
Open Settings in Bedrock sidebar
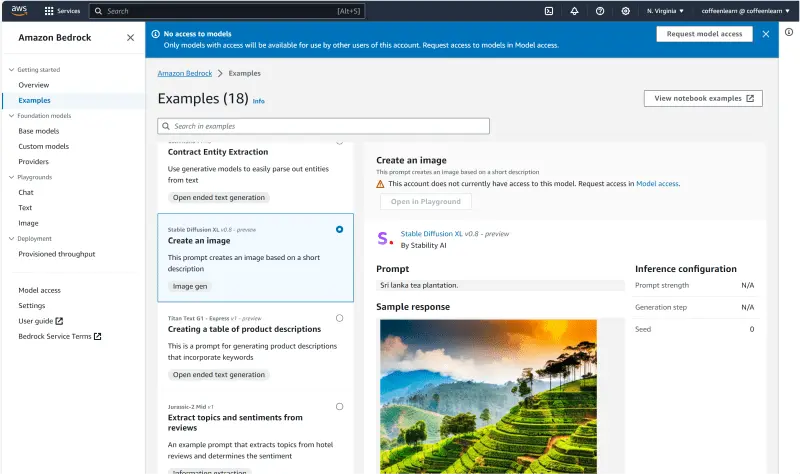click(x=32, y=306)
